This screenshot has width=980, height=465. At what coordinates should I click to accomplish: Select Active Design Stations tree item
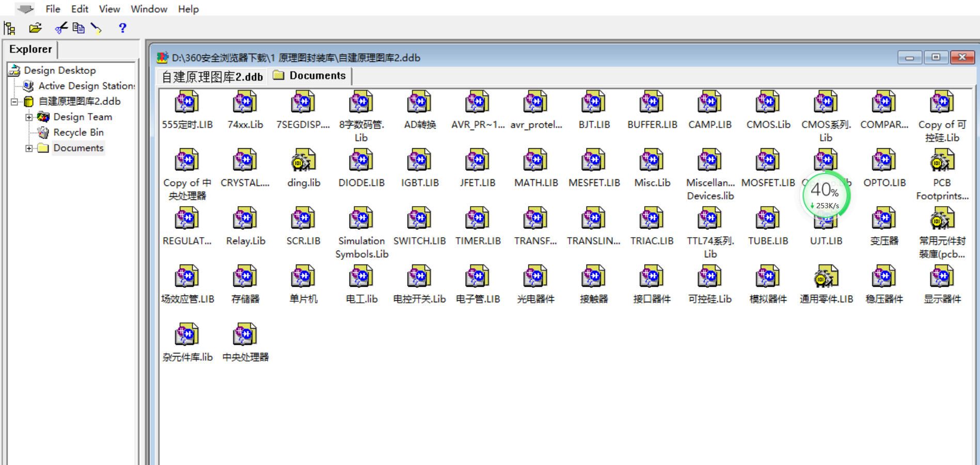coord(86,86)
